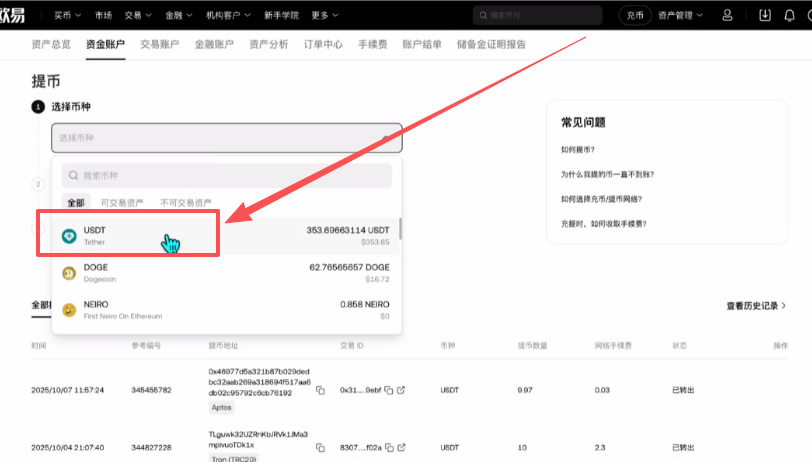This screenshot has height=462, width=812.
Task: Switch to the 交易账户 tab
Action: (x=160, y=45)
